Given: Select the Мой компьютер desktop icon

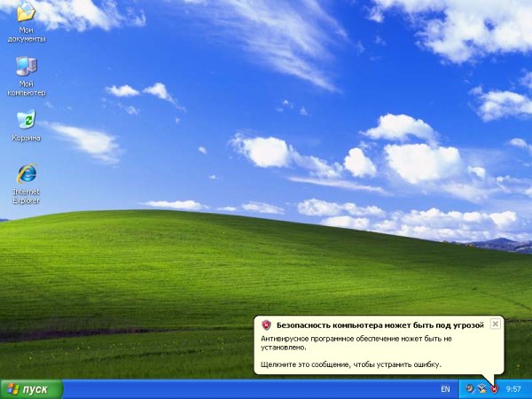Looking at the screenshot, I should 27,66.
